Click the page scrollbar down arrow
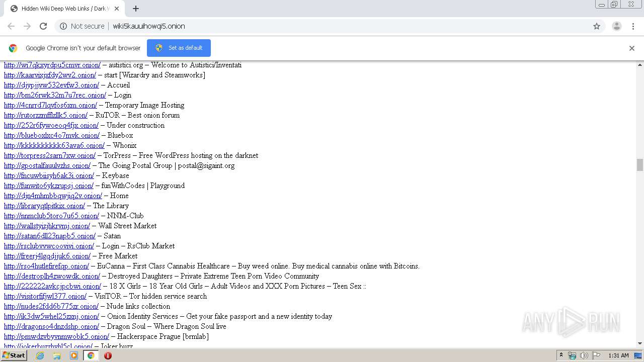This screenshot has height=362, width=644. tap(640, 343)
